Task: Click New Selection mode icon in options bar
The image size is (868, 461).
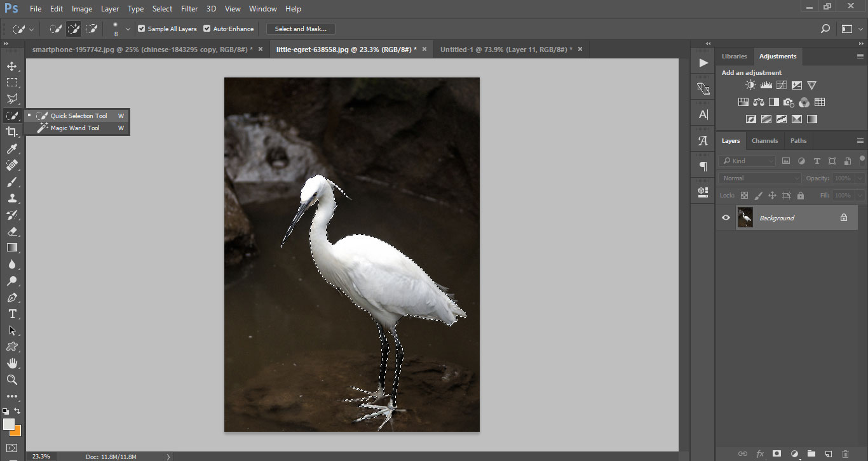Action: [56, 29]
